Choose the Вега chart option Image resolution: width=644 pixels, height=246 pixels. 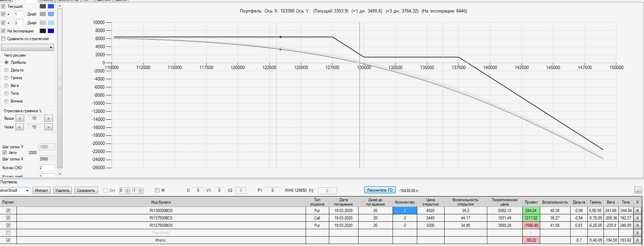[6, 86]
